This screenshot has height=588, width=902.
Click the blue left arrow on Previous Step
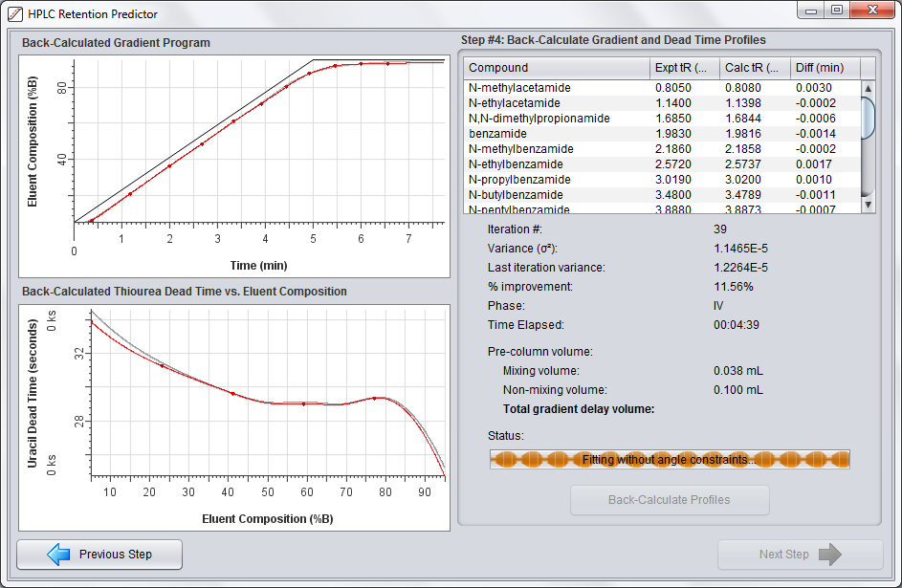click(x=59, y=555)
